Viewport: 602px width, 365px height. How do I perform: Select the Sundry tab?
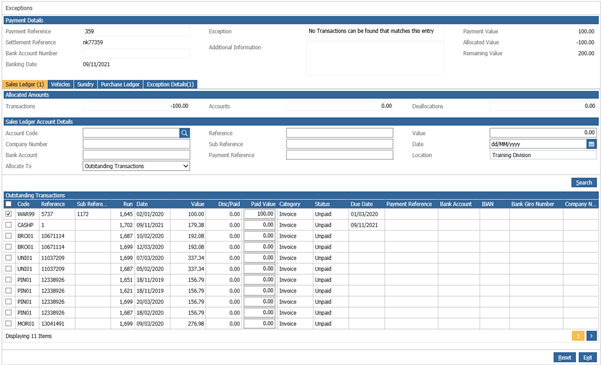pos(85,84)
